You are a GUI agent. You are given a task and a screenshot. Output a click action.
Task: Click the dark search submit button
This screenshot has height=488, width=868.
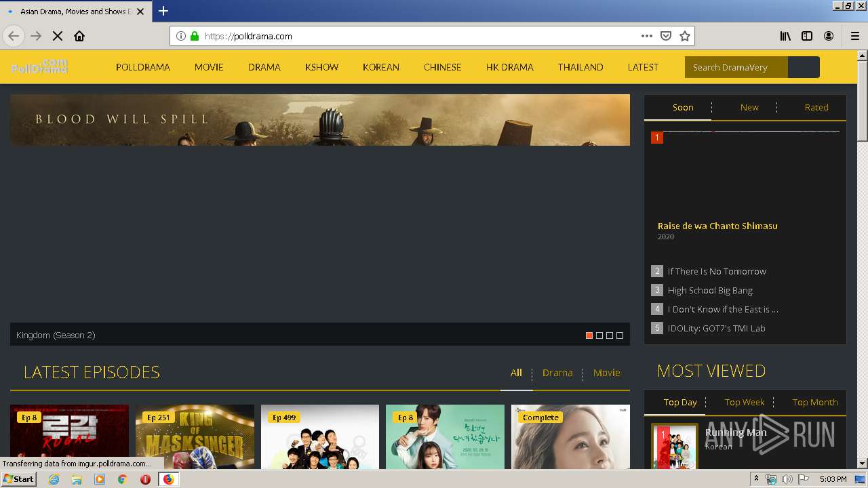click(x=804, y=67)
